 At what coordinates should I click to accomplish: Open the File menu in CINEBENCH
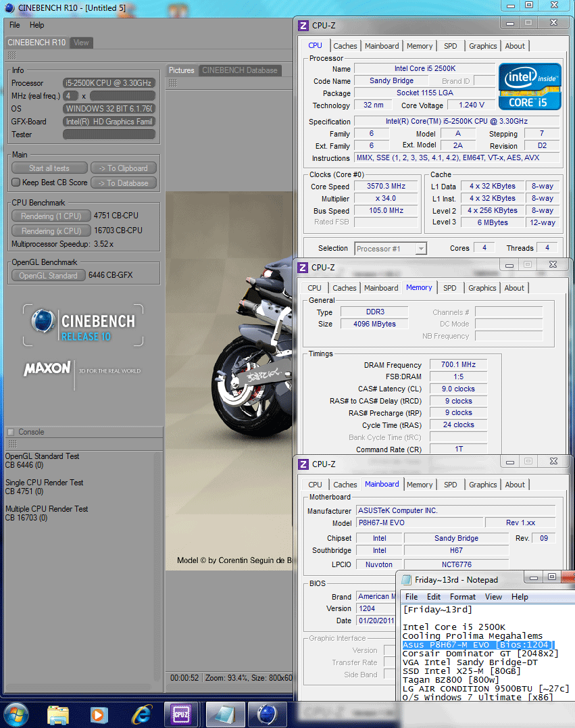(x=15, y=25)
